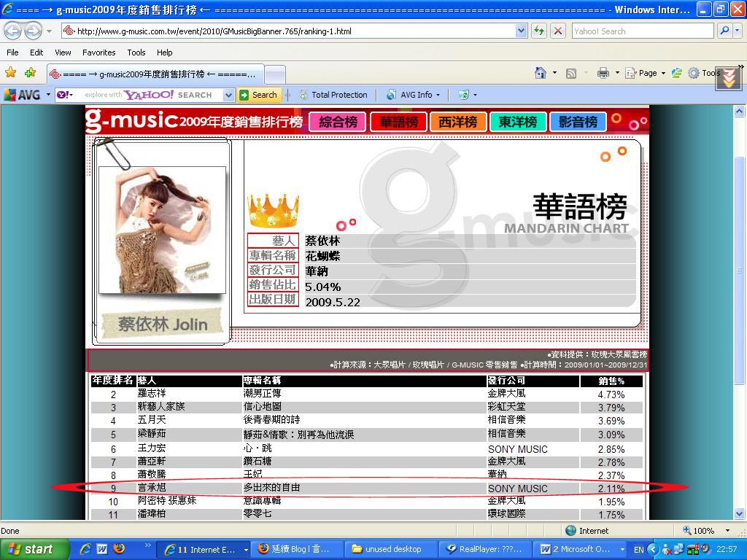Expand search provider dropdown arrow
Screen dimensions: 747x560
(737, 31)
